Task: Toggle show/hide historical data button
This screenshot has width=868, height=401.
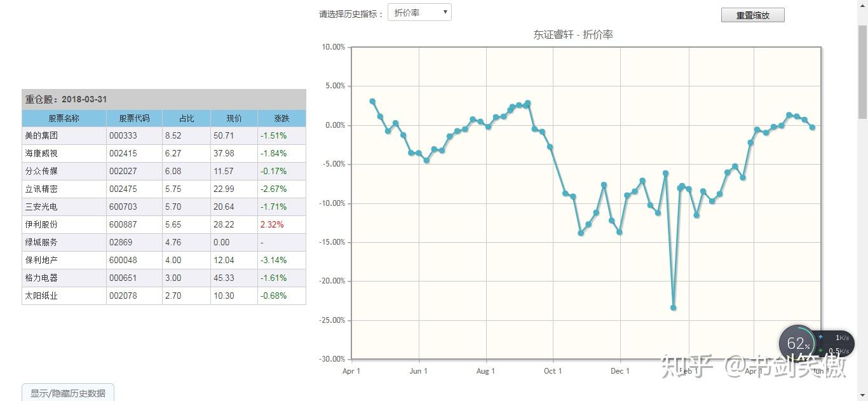Action: (x=68, y=393)
